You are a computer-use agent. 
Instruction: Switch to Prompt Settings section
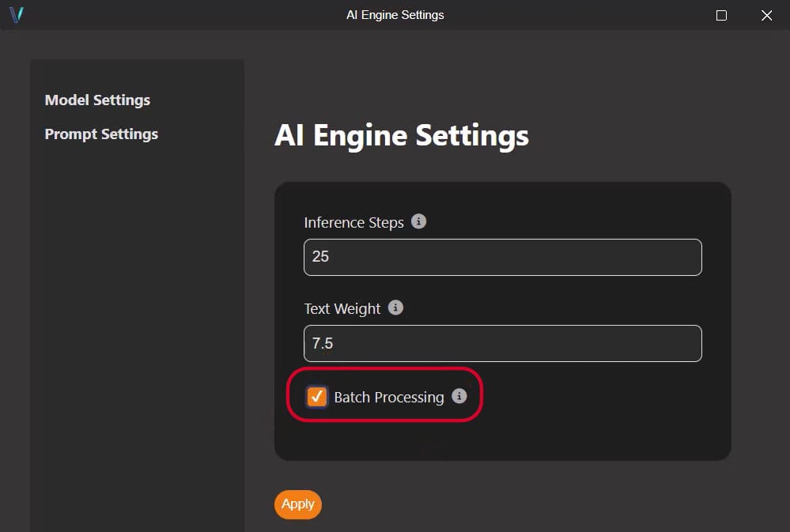pyautogui.click(x=101, y=134)
